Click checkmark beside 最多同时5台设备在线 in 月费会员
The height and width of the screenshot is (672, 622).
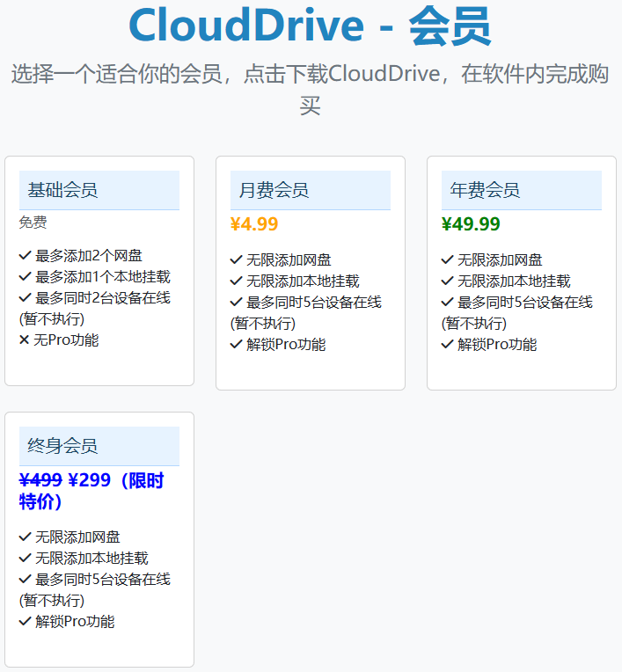[x=237, y=303]
